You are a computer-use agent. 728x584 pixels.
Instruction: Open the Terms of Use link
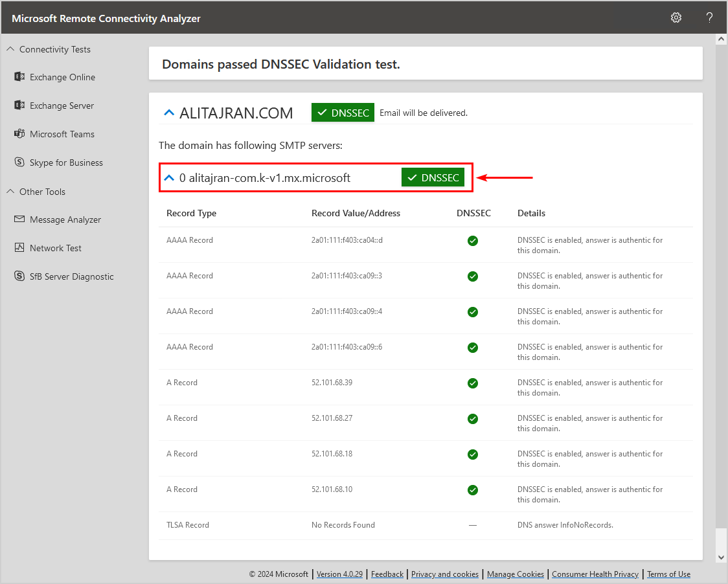[x=668, y=574]
